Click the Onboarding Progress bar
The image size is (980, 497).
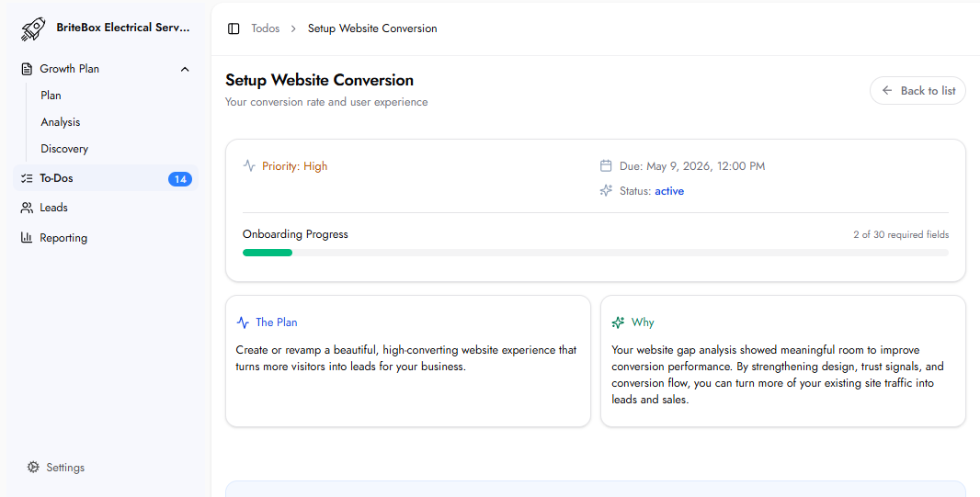[595, 253]
